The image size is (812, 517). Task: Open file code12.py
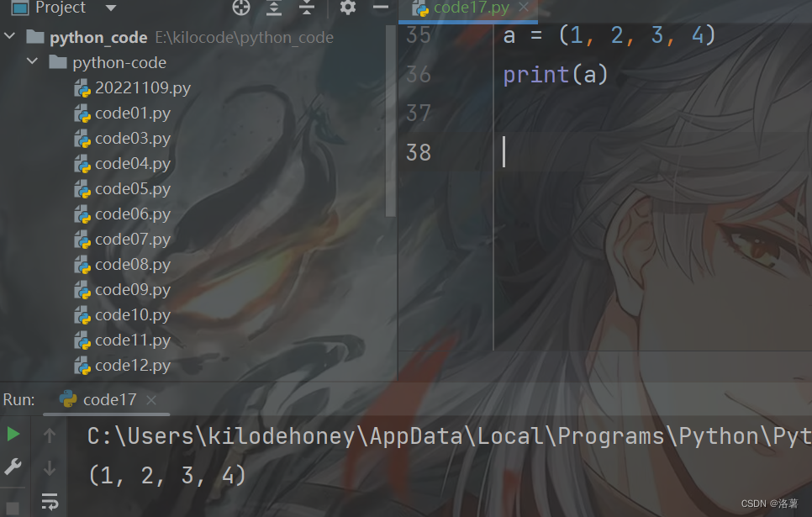pos(133,366)
